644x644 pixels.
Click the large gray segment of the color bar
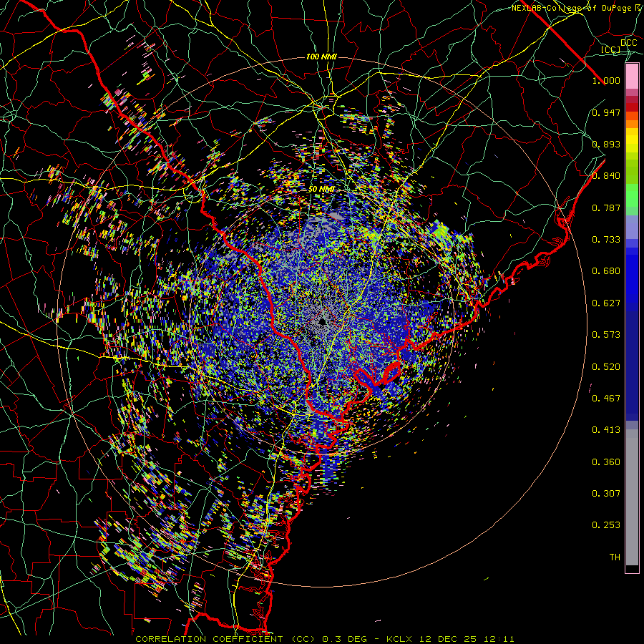(x=632, y=497)
